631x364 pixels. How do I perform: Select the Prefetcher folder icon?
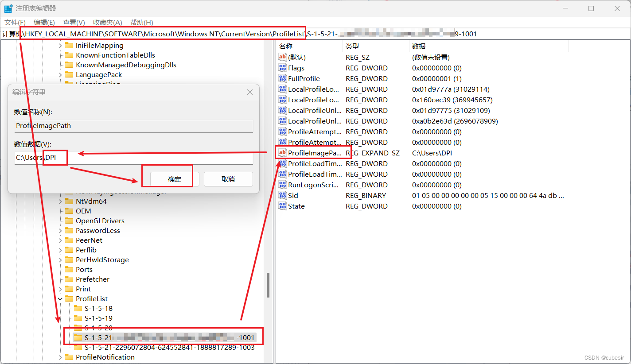pyautogui.click(x=70, y=279)
